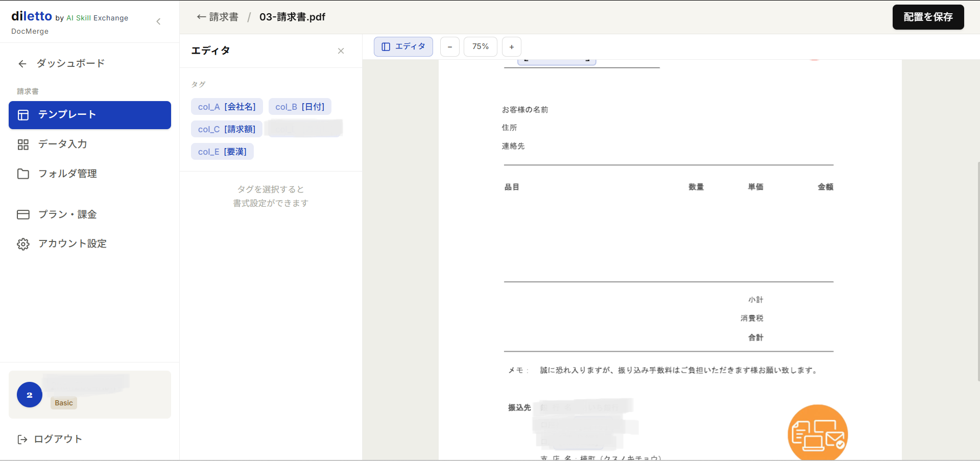Image resolution: width=980 pixels, height=461 pixels.
Task: Click the 小計 label in the PDF
Action: coord(756,300)
